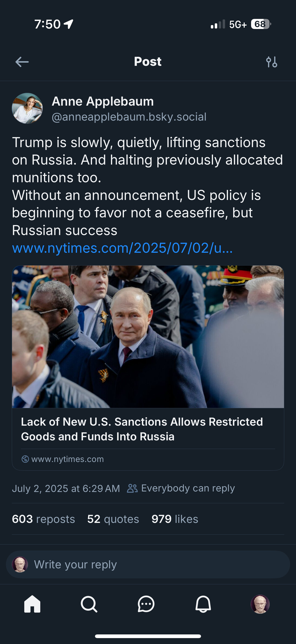Screen dimensions: 296x644
Task: Open your profile avatar tab
Action: pyautogui.click(x=260, y=604)
